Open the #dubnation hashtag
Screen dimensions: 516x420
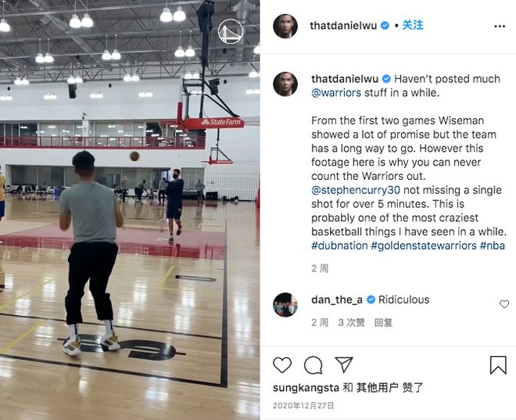point(339,246)
